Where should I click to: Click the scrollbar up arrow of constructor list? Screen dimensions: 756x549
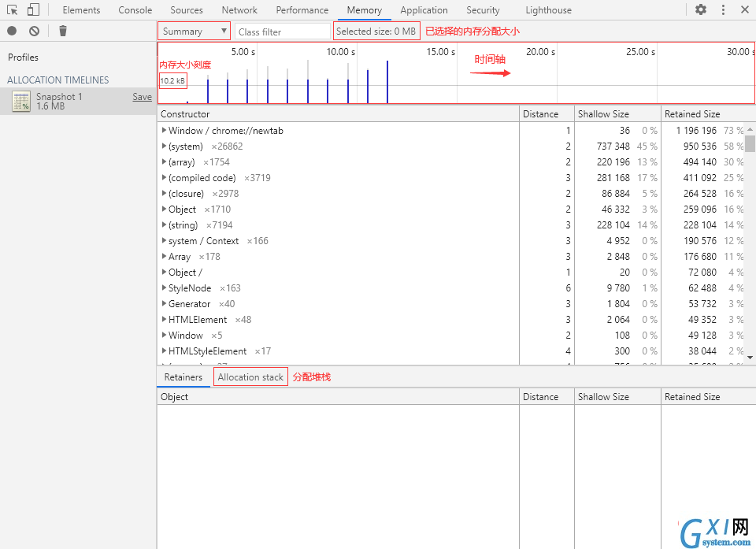tap(750, 129)
